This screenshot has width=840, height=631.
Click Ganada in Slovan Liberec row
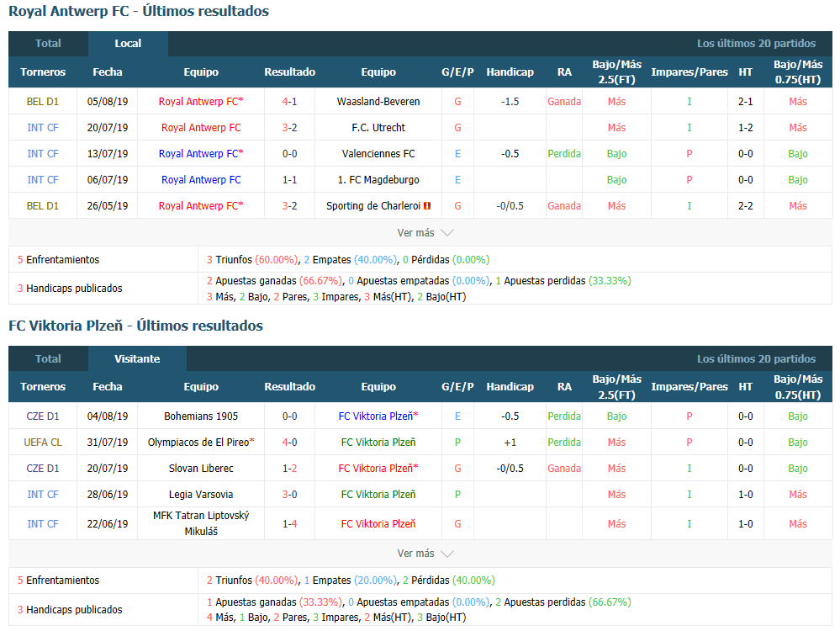[564, 469]
